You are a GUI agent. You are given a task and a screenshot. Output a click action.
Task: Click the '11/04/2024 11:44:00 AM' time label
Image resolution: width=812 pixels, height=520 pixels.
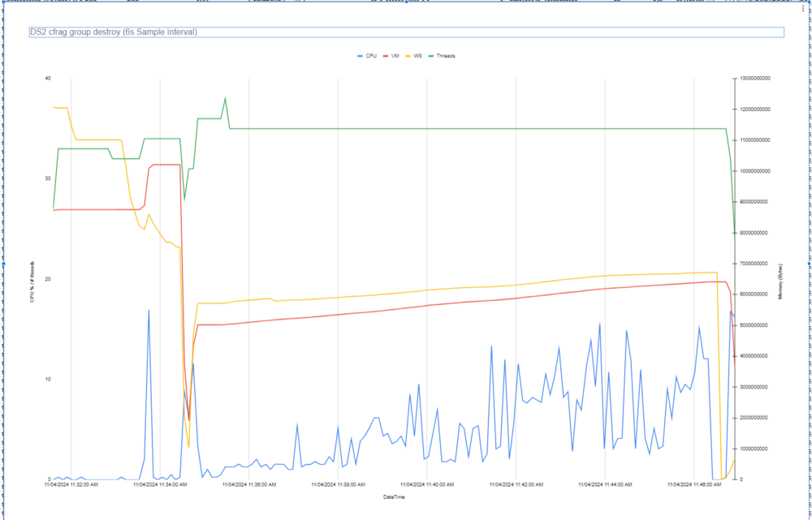[606, 485]
